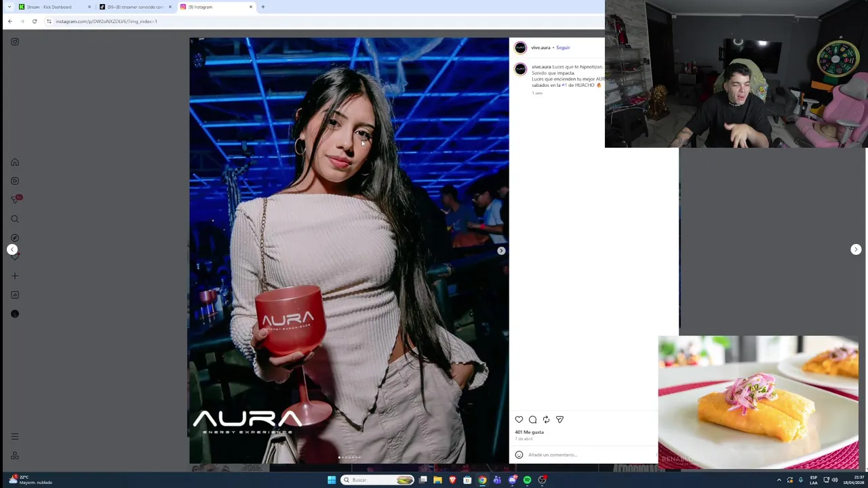Screen dimensions: 868x488
Task: Click the food image overlay thumbnail
Action: tap(758, 403)
